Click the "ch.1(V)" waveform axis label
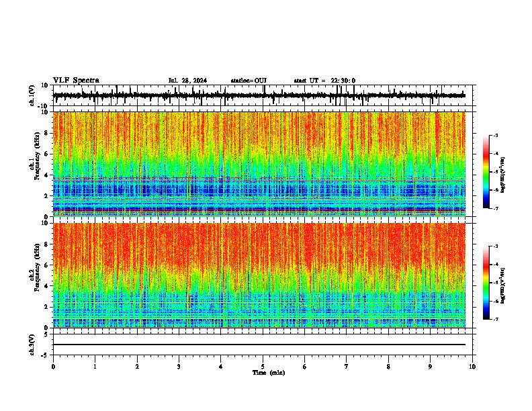The image size is (532, 411). [32, 95]
